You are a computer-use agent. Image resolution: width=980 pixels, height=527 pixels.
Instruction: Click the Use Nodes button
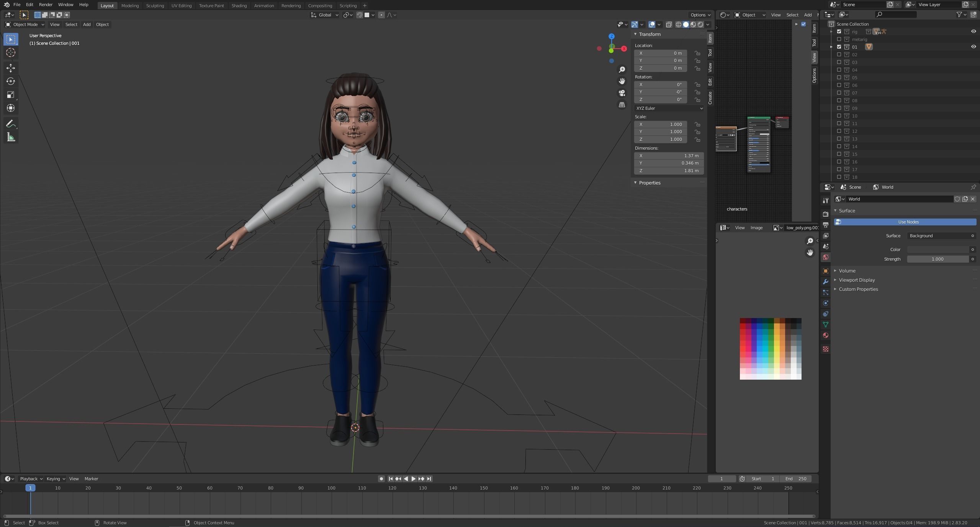coord(905,222)
